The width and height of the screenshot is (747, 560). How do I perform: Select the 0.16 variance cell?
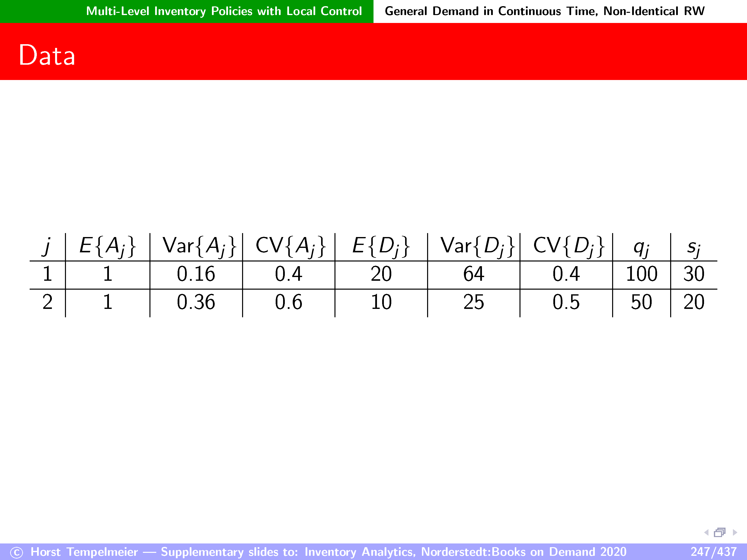coord(196,274)
